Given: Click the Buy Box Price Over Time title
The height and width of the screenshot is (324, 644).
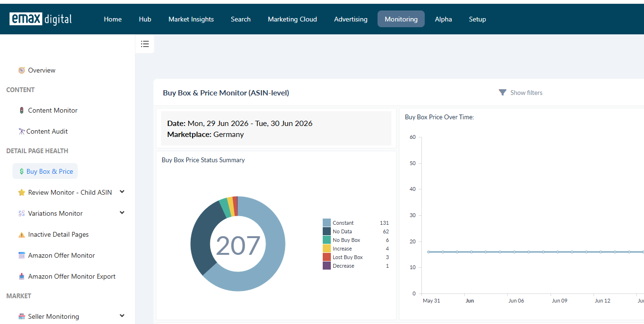Looking at the screenshot, I should (x=439, y=117).
